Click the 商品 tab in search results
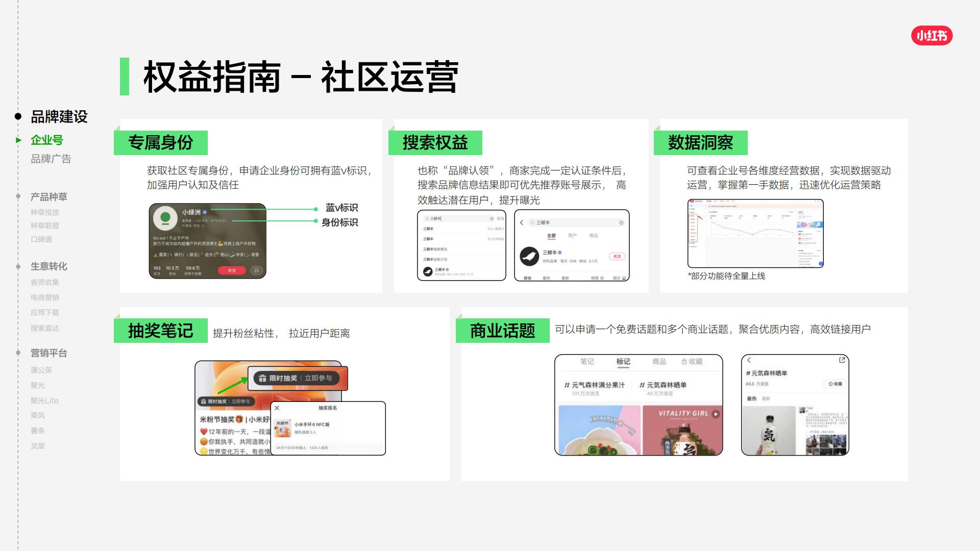The height and width of the screenshot is (551, 980). [x=593, y=236]
